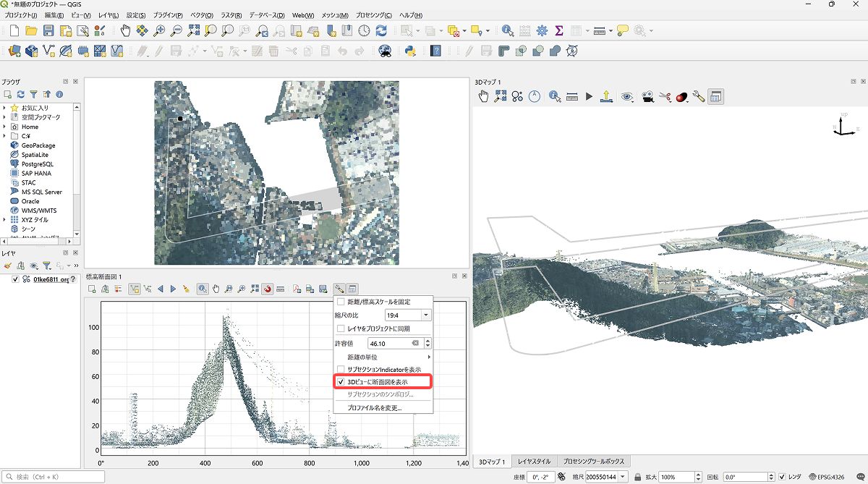
Task: Switch to the レイヤスタイル tab
Action: click(534, 461)
